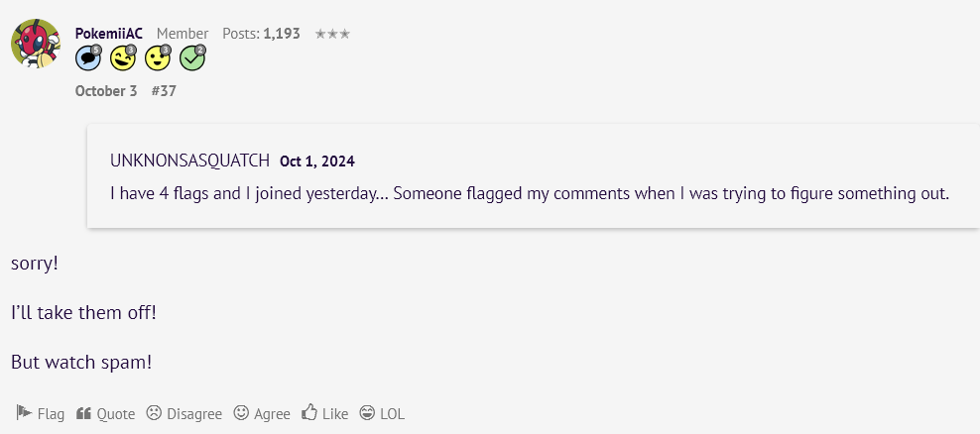React with Agree smiley
Screen dimensions: 980x434
[262, 413]
